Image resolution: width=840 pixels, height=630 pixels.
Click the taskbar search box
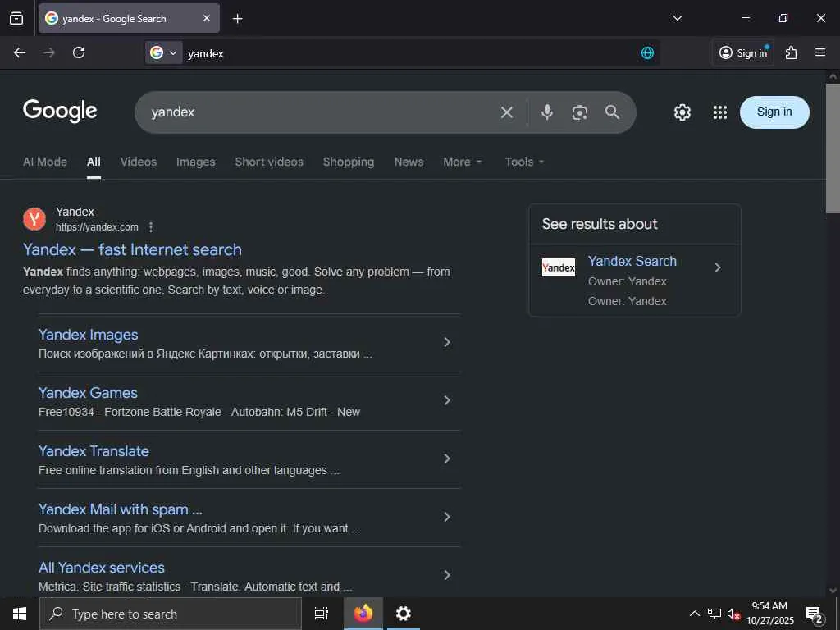171,614
